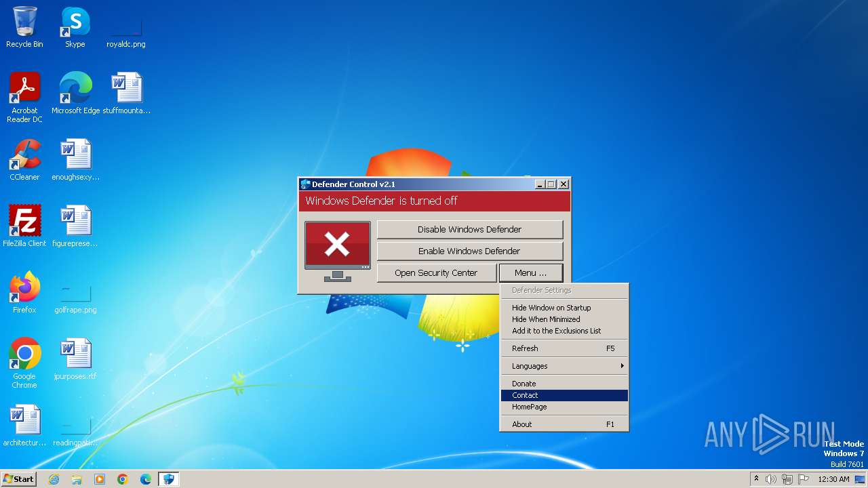Open the CCleaner desktop shortcut
This screenshot has height=488, width=868.
point(24,160)
